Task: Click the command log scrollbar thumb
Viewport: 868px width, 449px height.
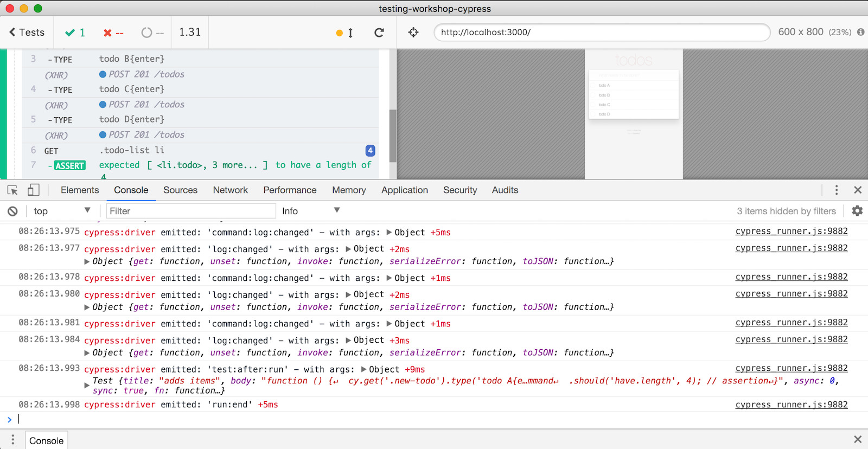Action: click(393, 136)
